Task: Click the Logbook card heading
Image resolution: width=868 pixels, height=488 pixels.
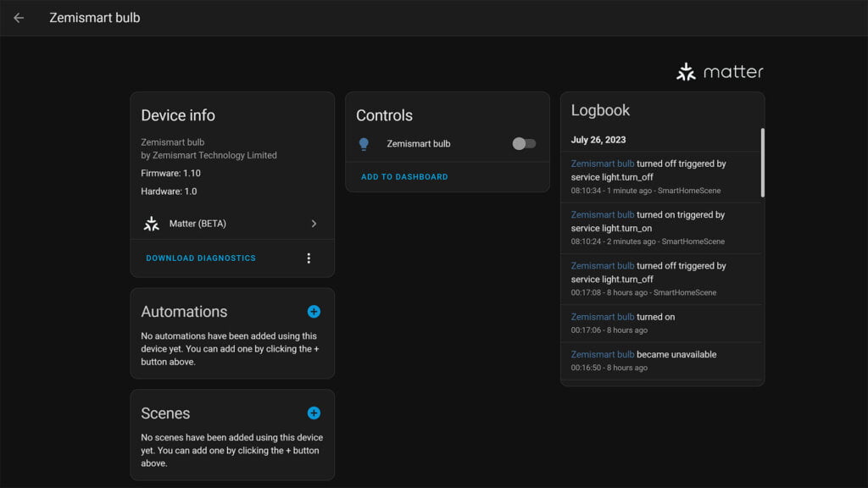Action: (600, 110)
